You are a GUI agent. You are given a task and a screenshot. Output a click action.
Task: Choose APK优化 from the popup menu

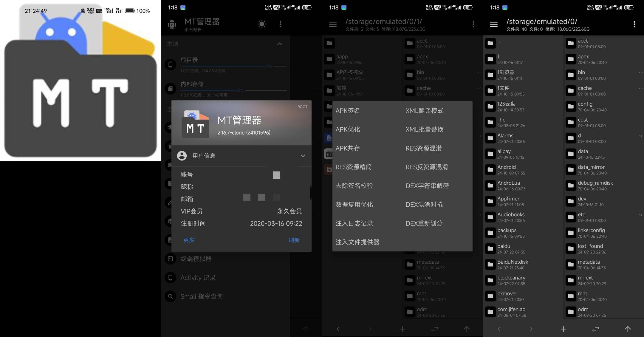click(x=348, y=129)
